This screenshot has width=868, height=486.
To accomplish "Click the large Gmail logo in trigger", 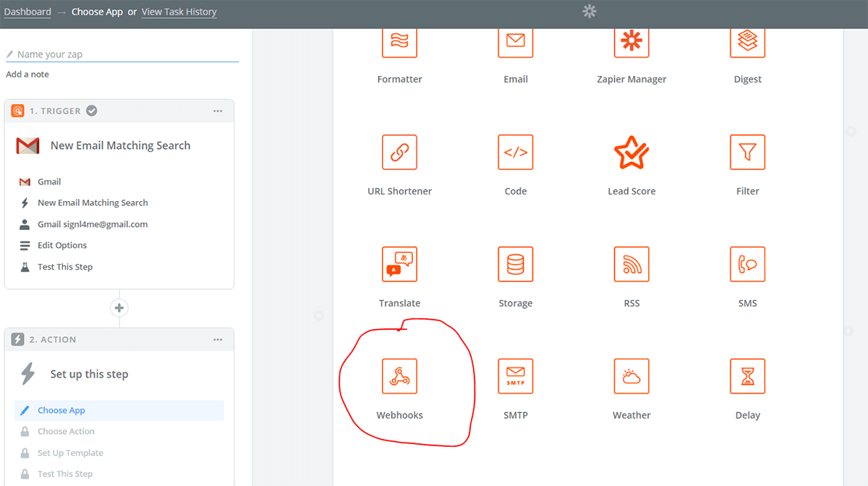I will point(27,145).
